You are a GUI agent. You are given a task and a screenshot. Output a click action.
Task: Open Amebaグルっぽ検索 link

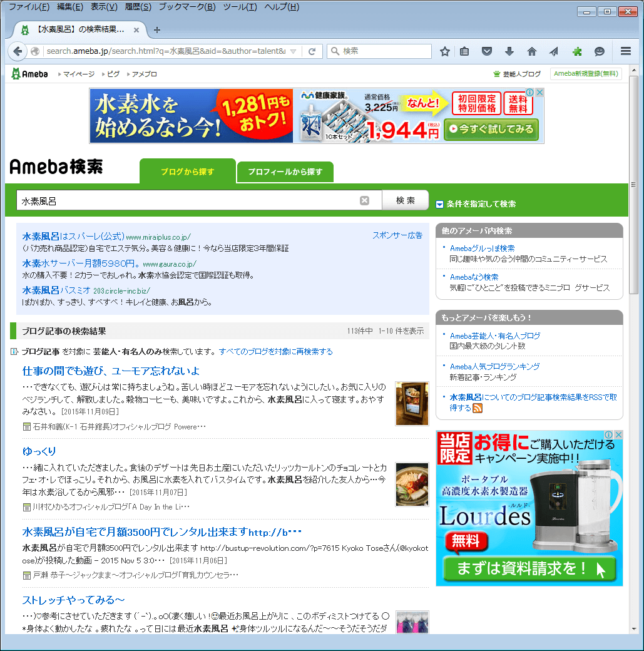482,249
